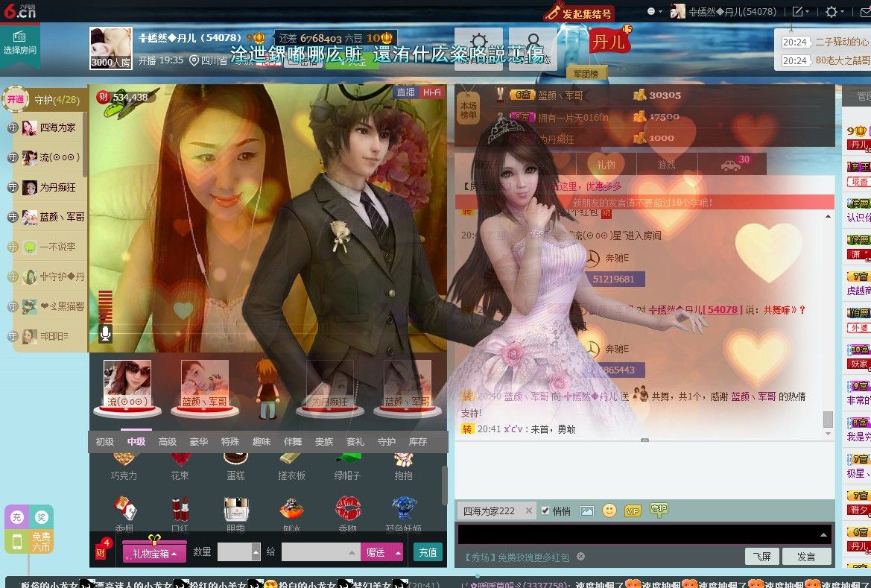871x588 pixels.
Task: Open the anchor profile person tile
Action: (x=533, y=48)
